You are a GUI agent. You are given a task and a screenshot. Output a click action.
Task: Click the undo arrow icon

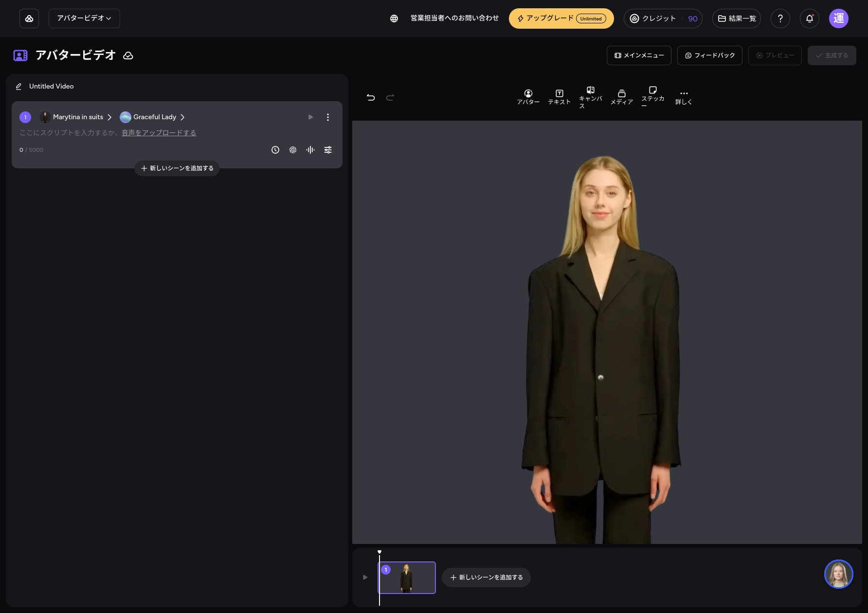pyautogui.click(x=371, y=97)
